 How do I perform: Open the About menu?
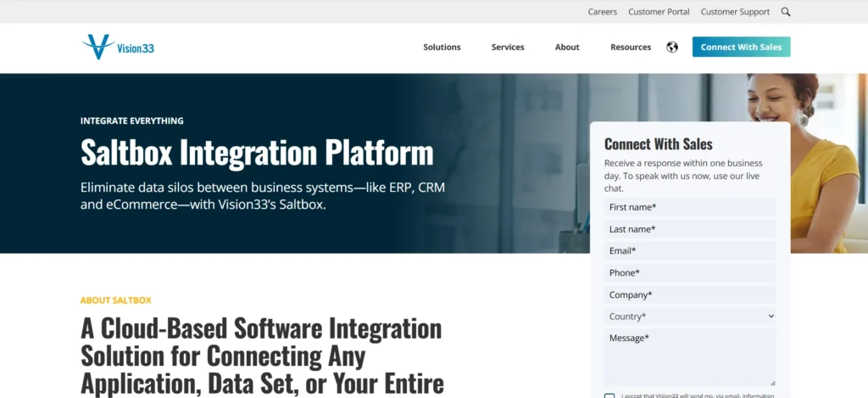567,48
